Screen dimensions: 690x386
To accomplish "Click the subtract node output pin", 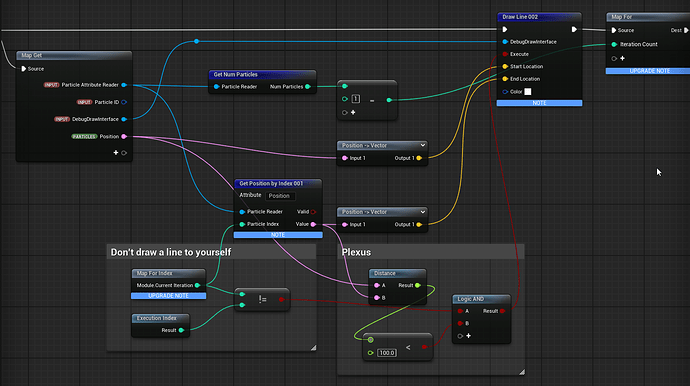I will (389, 100).
